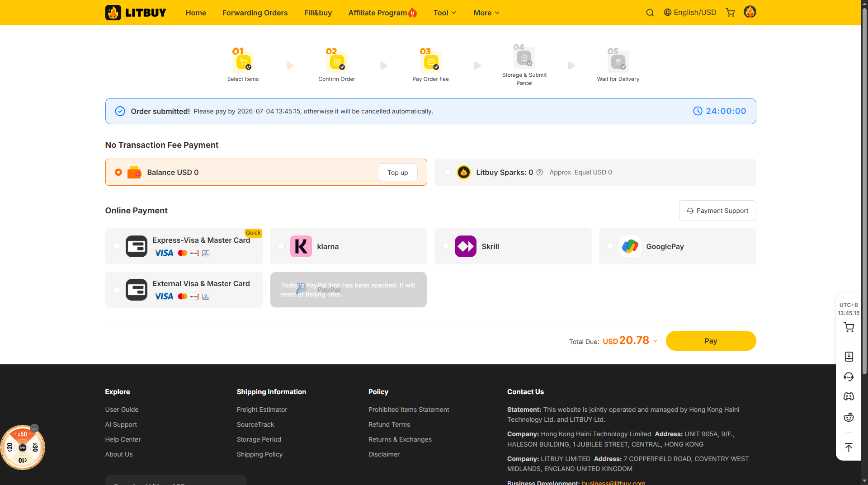Viewport: 868px width, 485px height.
Task: Spin the prize wheel widget
Action: click(x=23, y=447)
